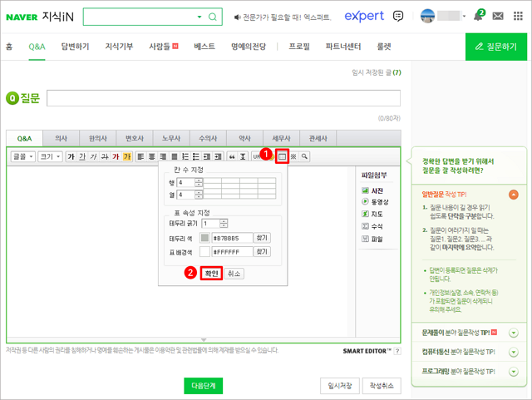Click the bold 가 formatting button
The width and height of the screenshot is (532, 400).
[71, 156]
